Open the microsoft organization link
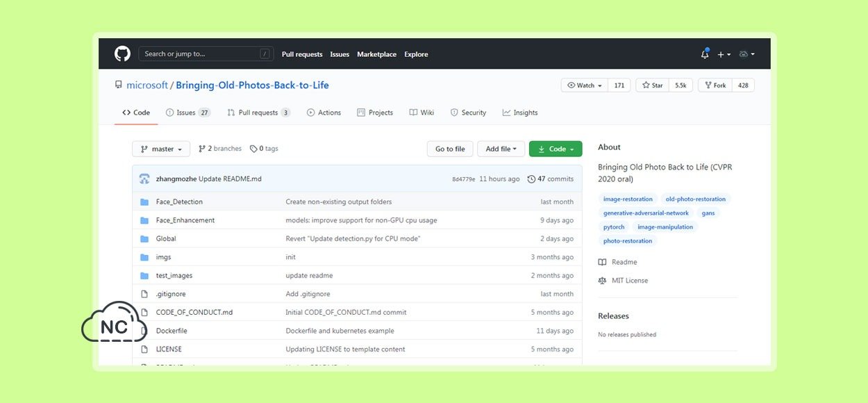 tap(147, 85)
